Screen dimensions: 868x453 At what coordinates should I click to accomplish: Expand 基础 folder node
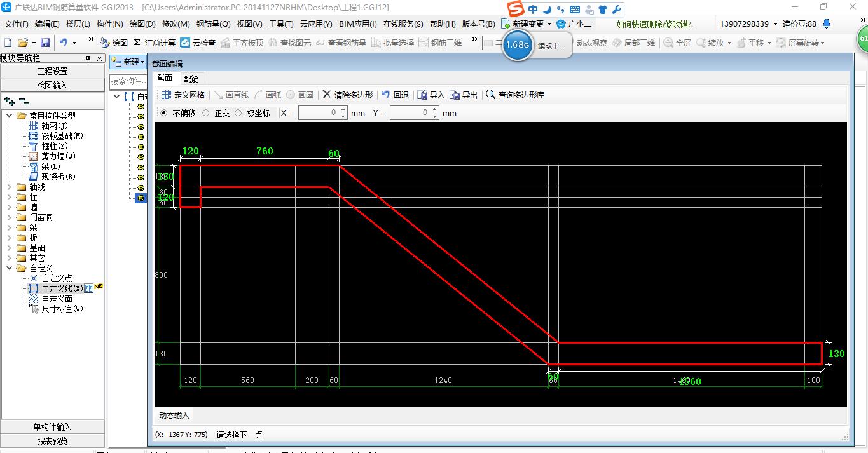coord(10,248)
